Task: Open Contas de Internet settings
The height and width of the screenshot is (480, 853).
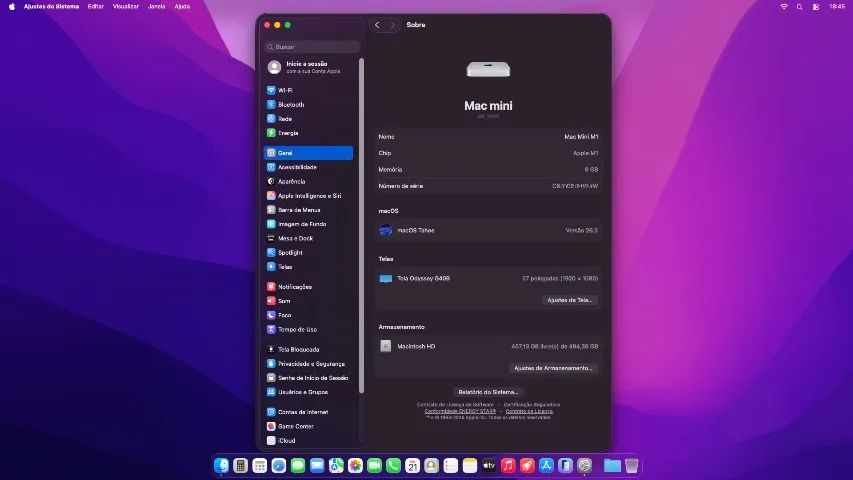Action: [308, 412]
